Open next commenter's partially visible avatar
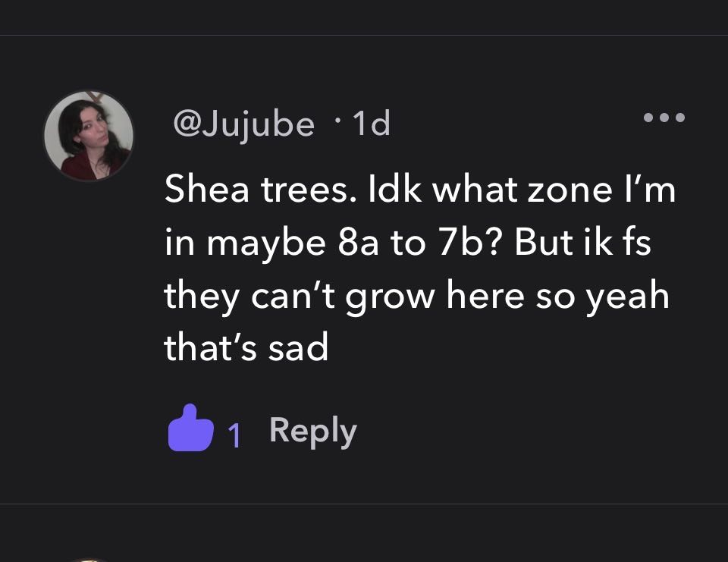This screenshot has width=728, height=562. (89, 560)
